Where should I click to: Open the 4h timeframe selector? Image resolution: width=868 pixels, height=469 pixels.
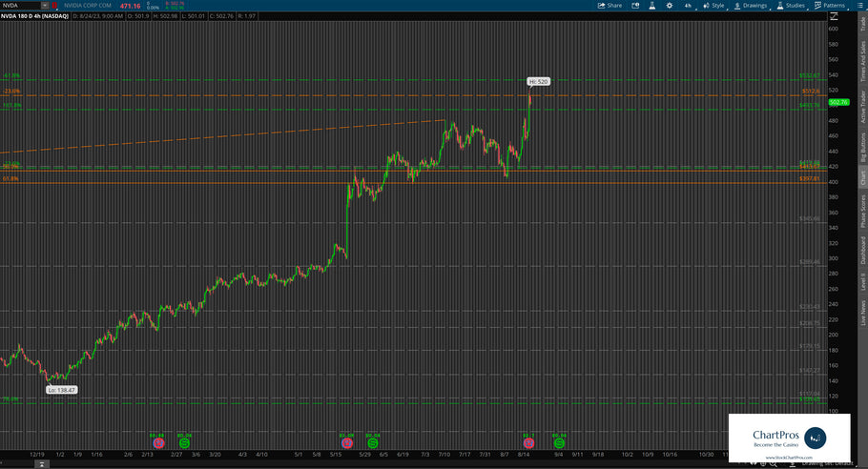[688, 6]
